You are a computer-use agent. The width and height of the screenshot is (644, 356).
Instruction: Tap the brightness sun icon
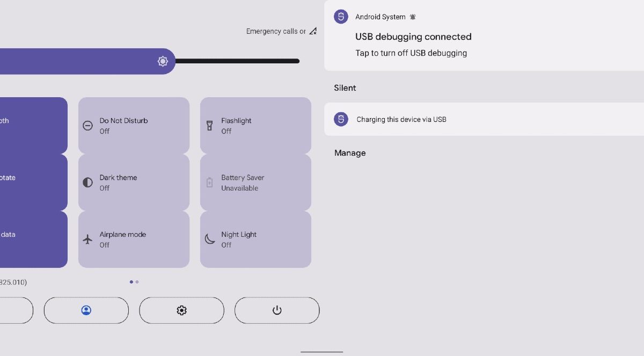pos(163,61)
